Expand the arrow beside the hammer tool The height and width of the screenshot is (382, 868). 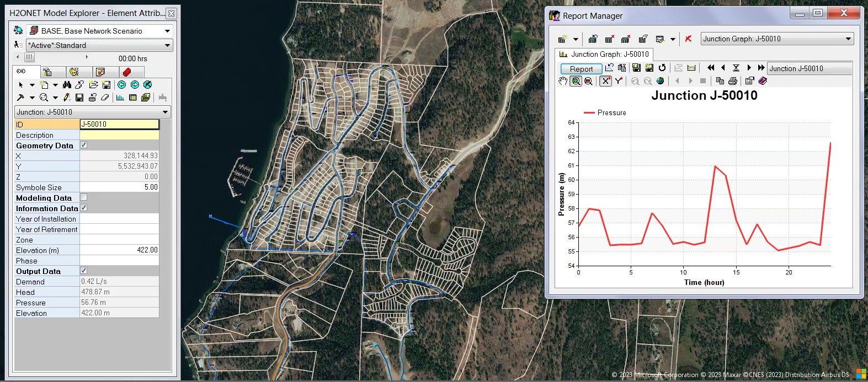coord(32,98)
